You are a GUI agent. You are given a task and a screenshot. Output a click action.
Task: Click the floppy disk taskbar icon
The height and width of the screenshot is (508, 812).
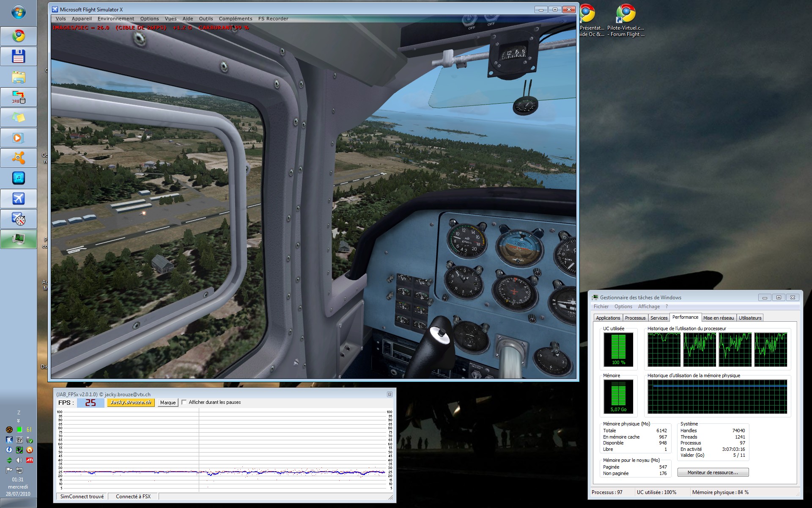pyautogui.click(x=18, y=56)
